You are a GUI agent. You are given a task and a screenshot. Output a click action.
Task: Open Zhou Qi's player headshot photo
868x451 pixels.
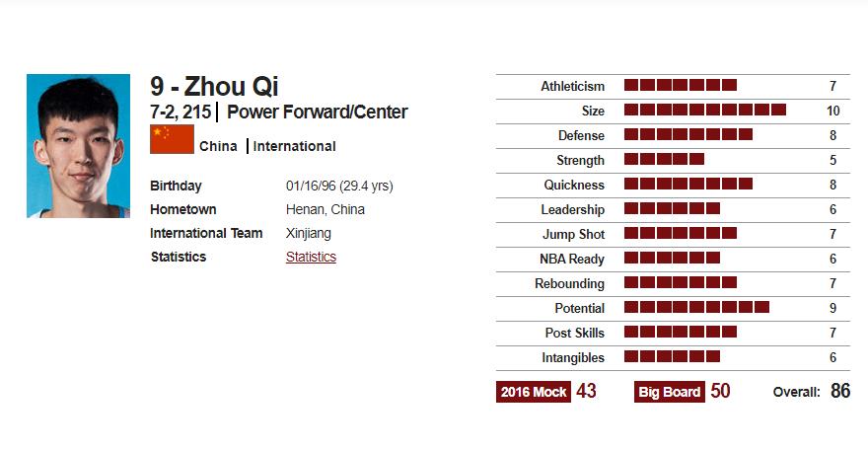tap(78, 146)
